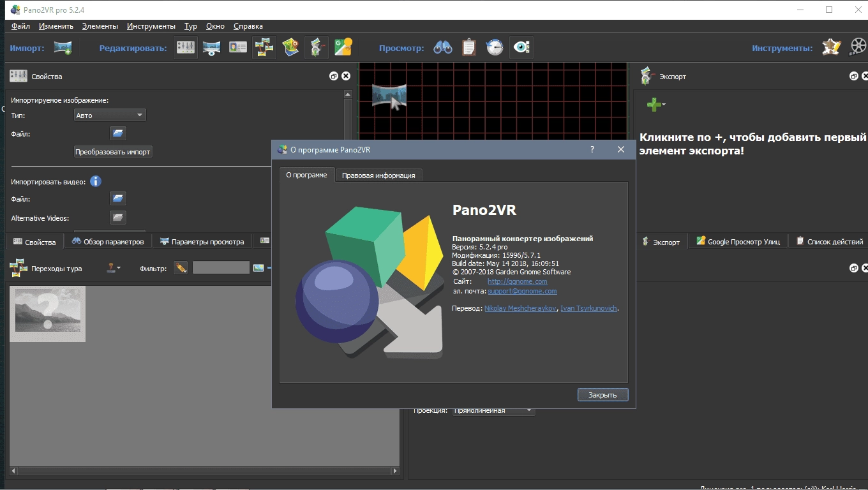This screenshot has width=868, height=490.
Task: Click the help '?' button in About dialog
Action: pos(592,149)
